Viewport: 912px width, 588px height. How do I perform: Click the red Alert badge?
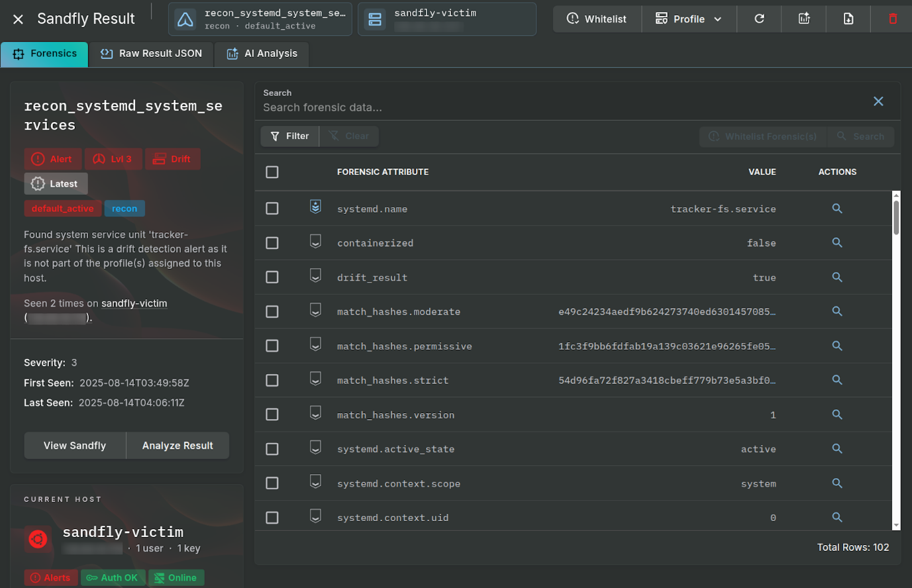coord(52,159)
